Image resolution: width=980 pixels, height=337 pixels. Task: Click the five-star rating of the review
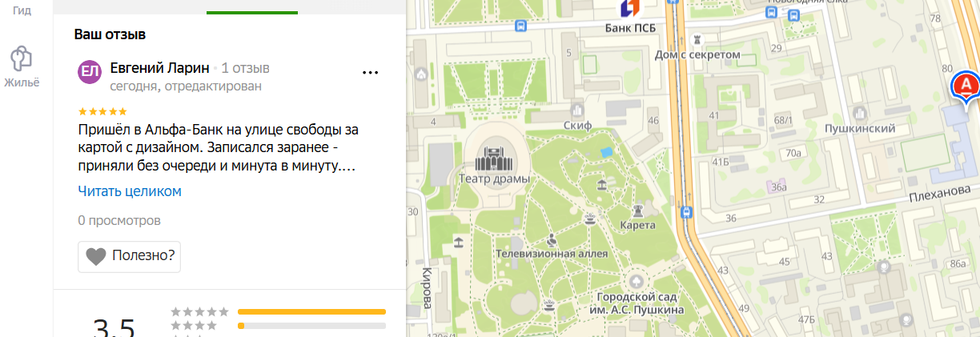pos(102,111)
